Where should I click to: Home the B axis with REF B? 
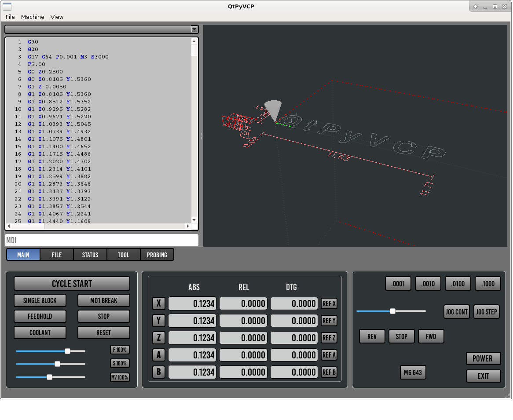329,372
